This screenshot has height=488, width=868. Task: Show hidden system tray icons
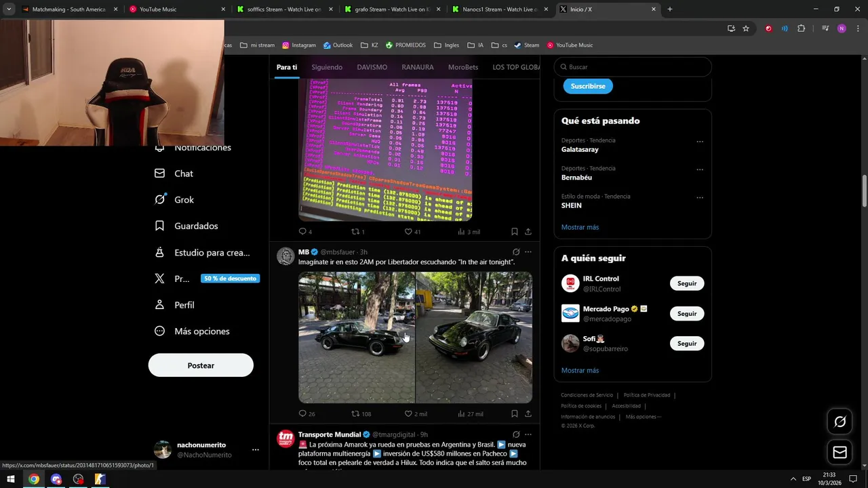coord(793,479)
